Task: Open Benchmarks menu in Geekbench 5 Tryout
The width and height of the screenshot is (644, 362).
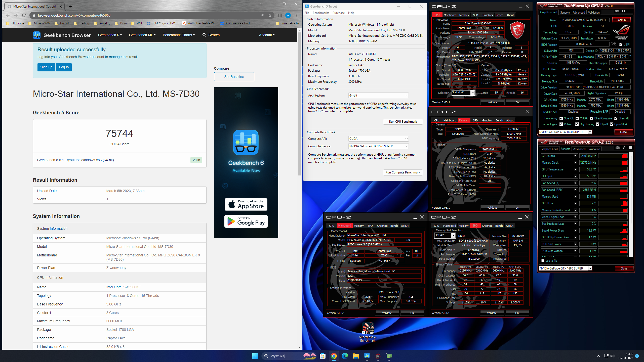Action: coord(321,13)
